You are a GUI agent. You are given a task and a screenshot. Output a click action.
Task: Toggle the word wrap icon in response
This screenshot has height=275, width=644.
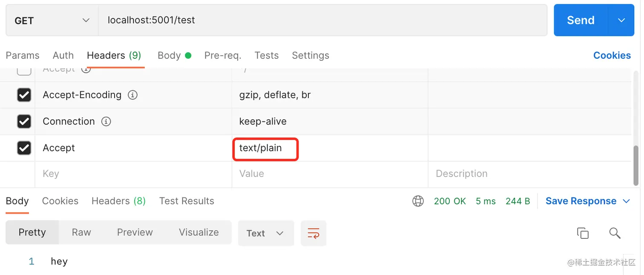(x=313, y=233)
